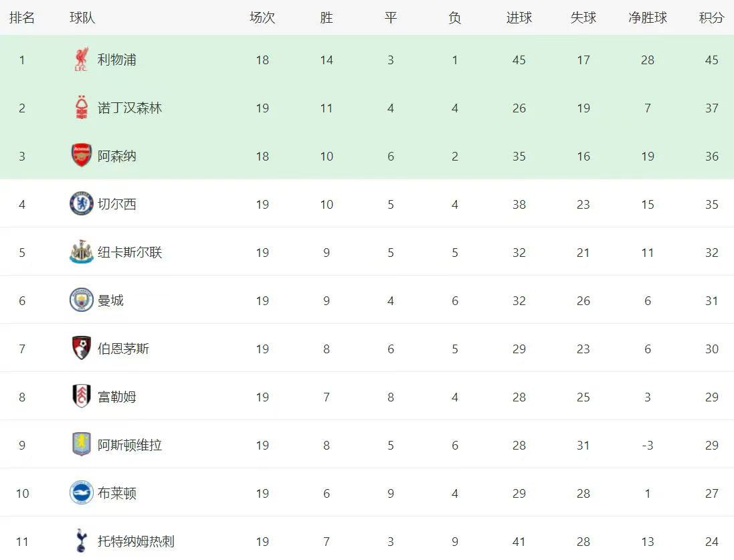Click the Brighton club crest icon
Viewport: 734px width, 560px height.
(81, 493)
